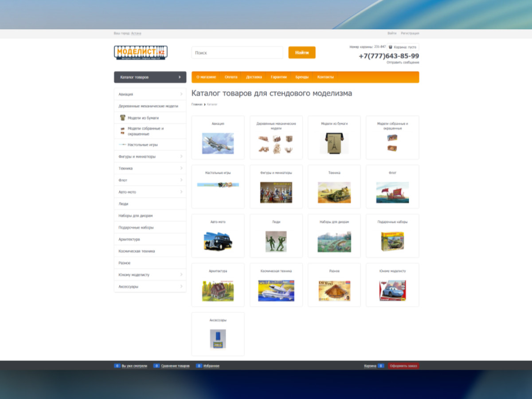Open Контакты menu item
This screenshot has width=532, height=399.
point(325,77)
